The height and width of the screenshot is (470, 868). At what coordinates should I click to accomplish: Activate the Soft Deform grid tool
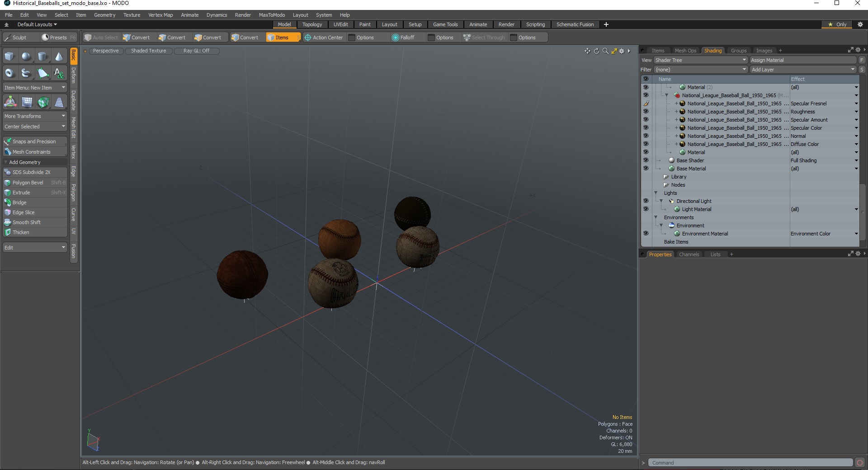pyautogui.click(x=27, y=102)
